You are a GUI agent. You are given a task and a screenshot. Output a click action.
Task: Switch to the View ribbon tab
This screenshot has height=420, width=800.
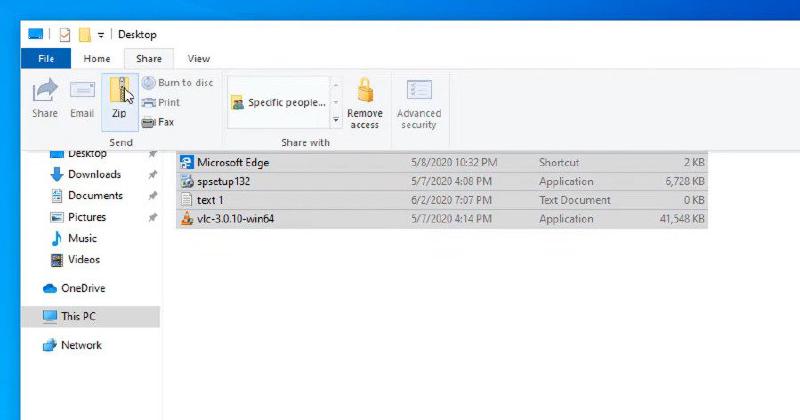coord(199,59)
